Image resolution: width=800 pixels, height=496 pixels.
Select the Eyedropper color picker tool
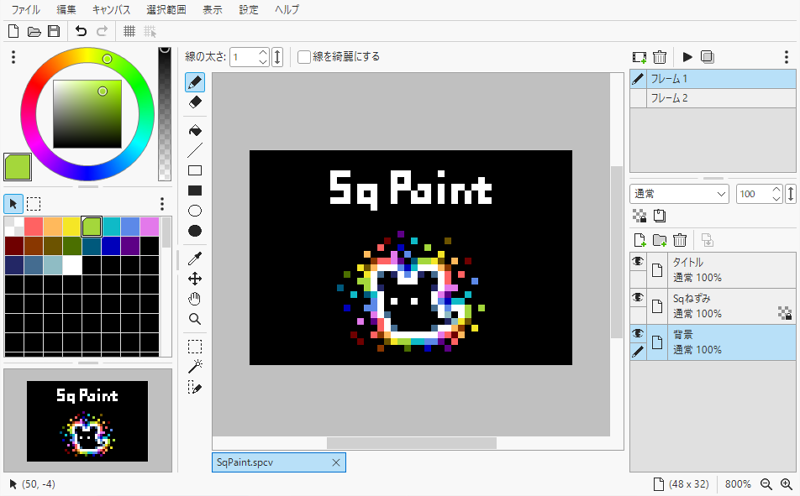[x=196, y=258]
